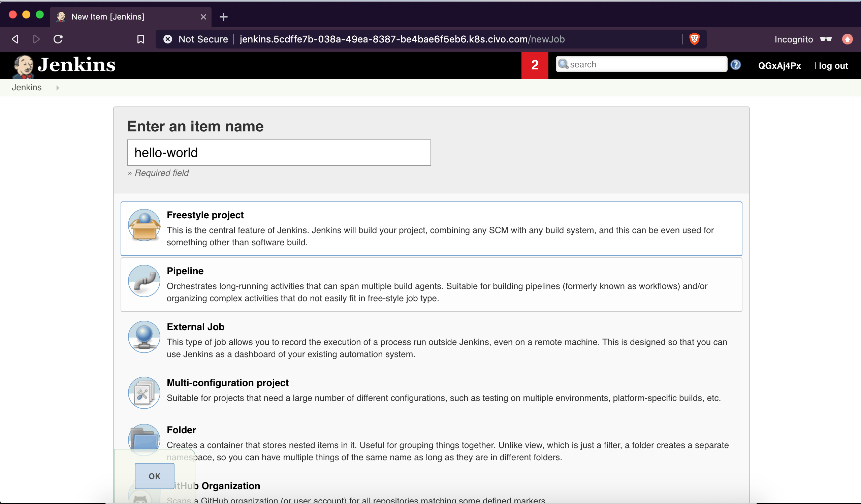Choose the Multi-configuration project heading
This screenshot has width=861, height=504.
coord(228,383)
